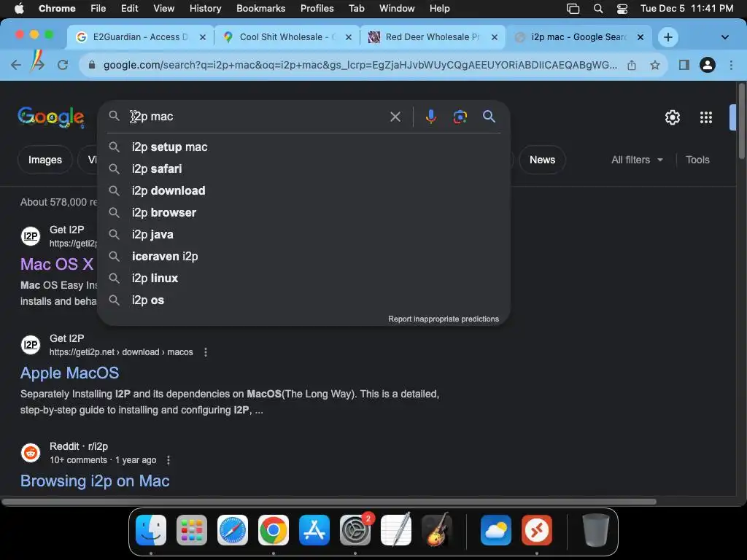Choose suggestion i2p java
Screen dimensions: 747x560
[x=304, y=235]
